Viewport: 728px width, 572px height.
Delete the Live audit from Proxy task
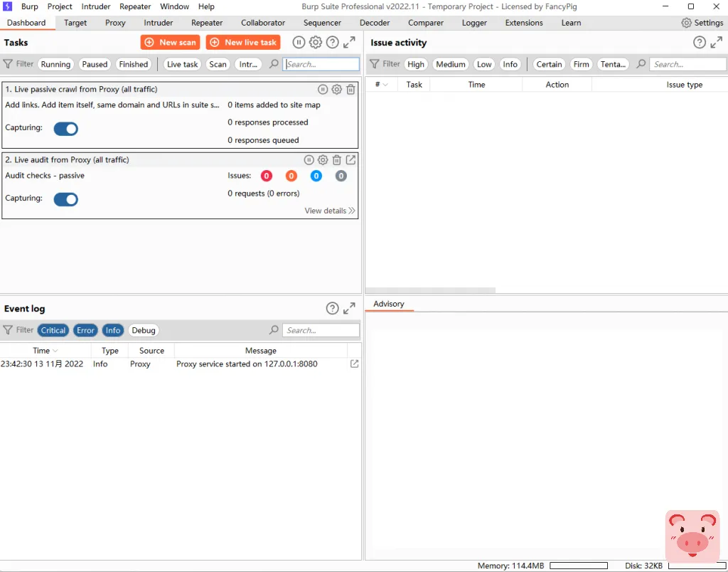tap(337, 160)
